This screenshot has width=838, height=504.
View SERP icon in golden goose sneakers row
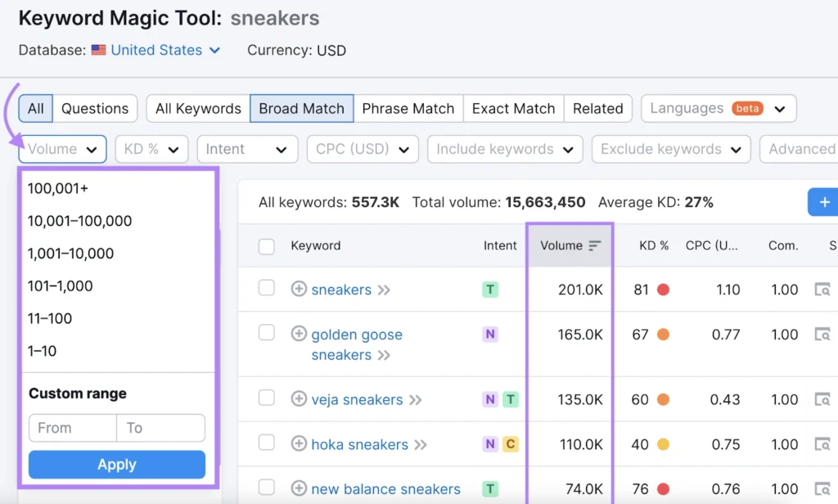point(822,335)
